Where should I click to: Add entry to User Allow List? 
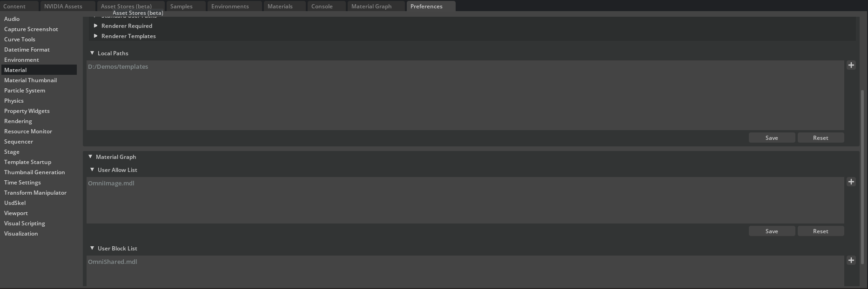pyautogui.click(x=851, y=182)
